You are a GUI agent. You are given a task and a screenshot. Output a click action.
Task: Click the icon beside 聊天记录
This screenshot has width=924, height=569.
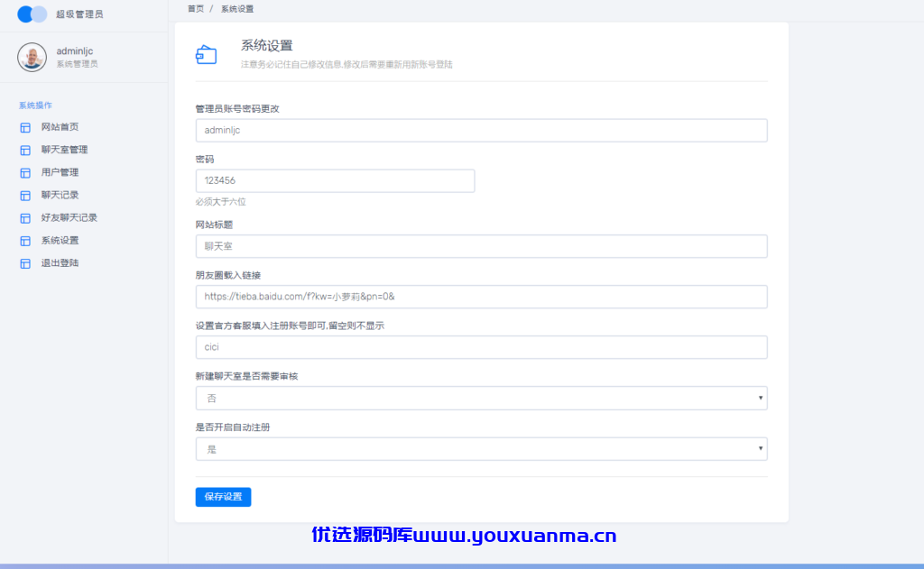(25, 196)
